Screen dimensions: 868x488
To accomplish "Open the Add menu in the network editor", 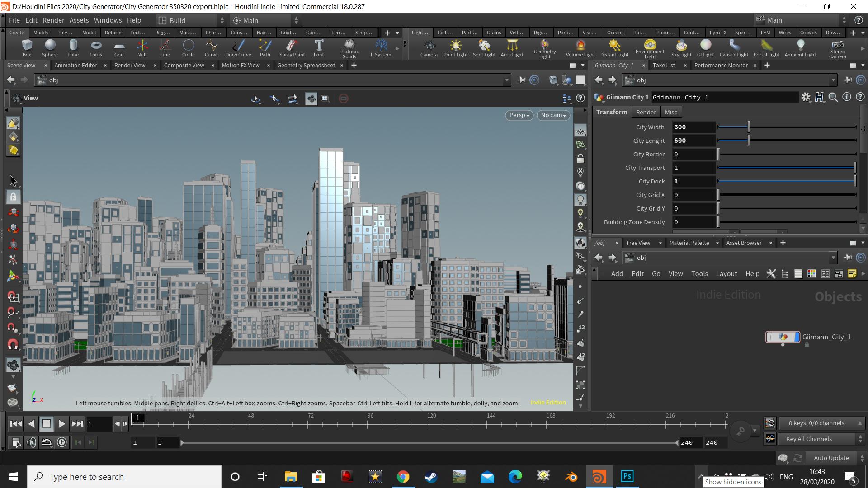I will tap(617, 273).
